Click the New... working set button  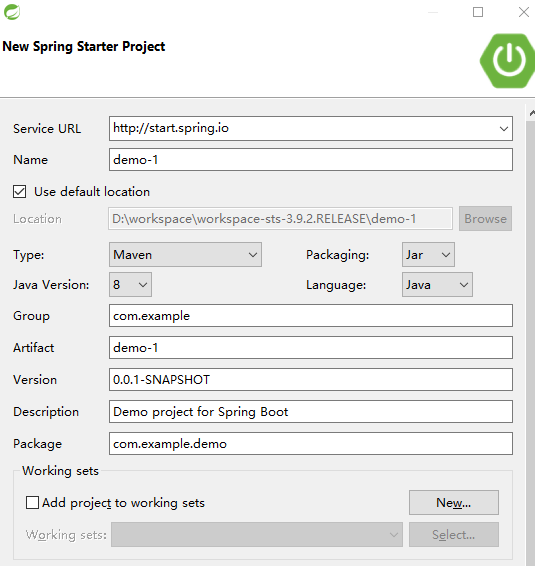[x=454, y=502]
